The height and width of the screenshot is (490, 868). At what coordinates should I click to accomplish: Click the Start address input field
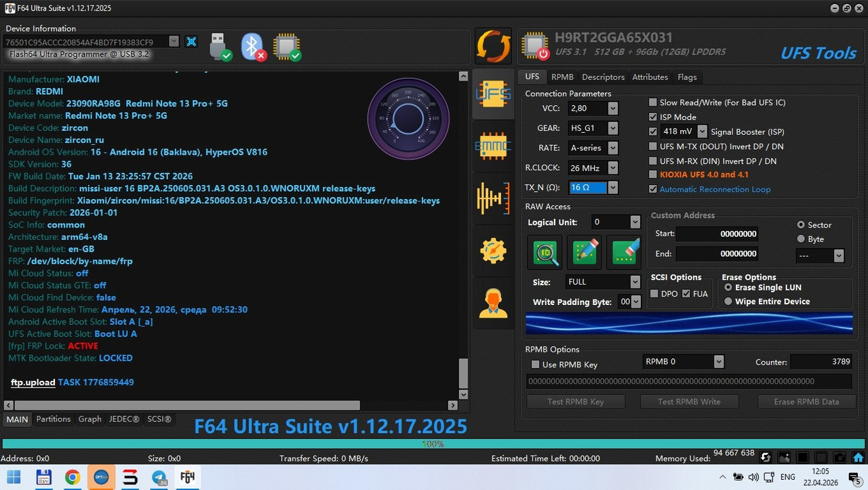717,234
